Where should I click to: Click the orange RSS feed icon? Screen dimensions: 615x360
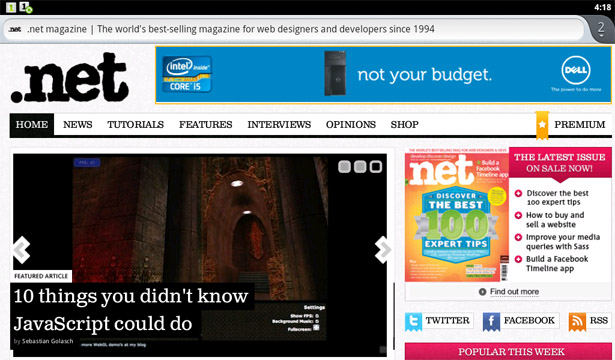click(577, 322)
